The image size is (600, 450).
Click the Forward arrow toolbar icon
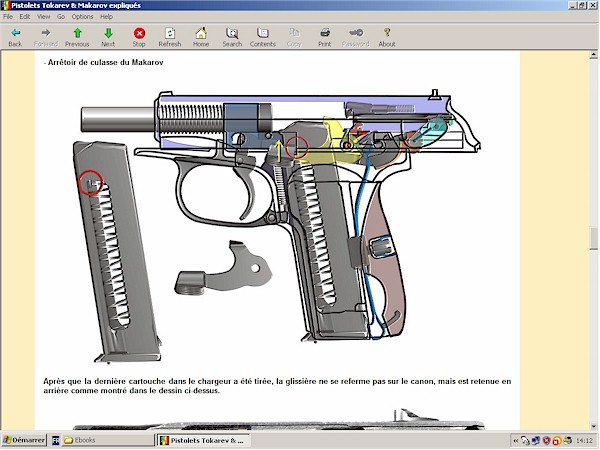coord(46,33)
